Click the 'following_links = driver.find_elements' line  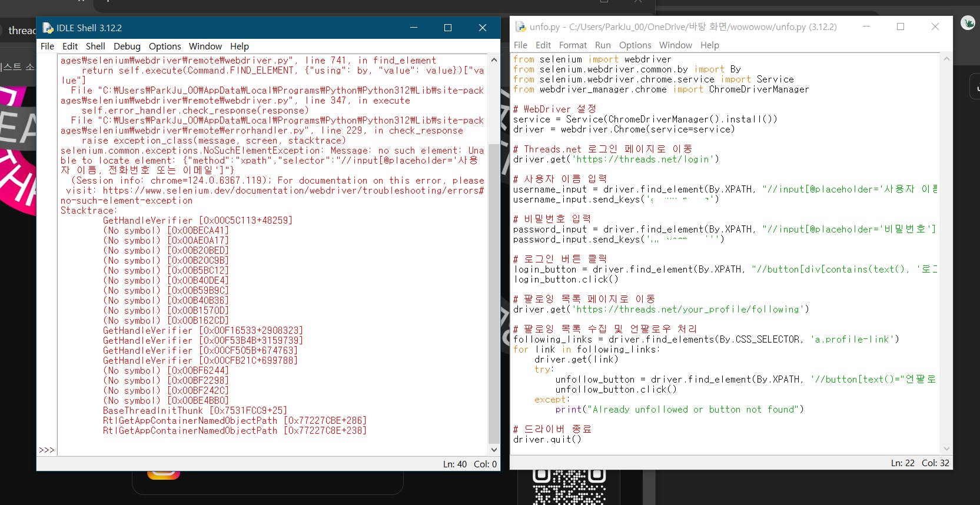[706, 340]
